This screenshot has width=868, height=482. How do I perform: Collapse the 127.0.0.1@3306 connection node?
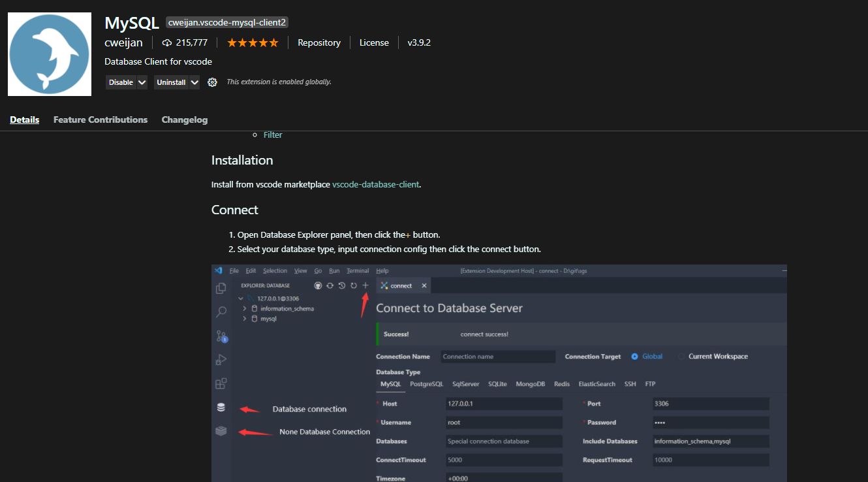(x=241, y=298)
